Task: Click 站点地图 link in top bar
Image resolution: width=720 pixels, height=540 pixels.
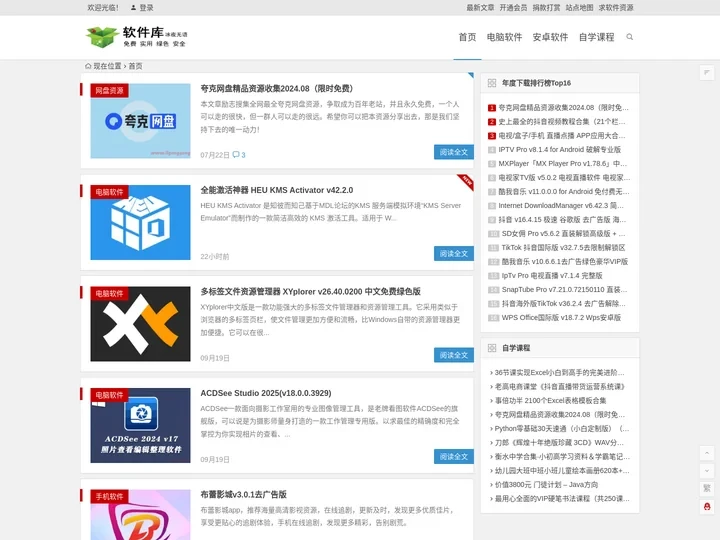Action: click(579, 8)
